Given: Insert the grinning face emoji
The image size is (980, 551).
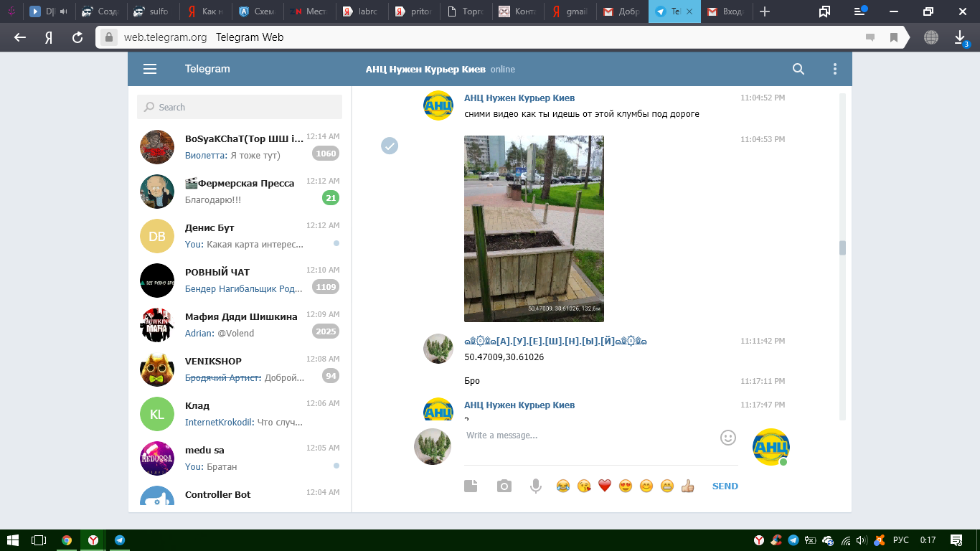Looking at the screenshot, I should tap(667, 486).
